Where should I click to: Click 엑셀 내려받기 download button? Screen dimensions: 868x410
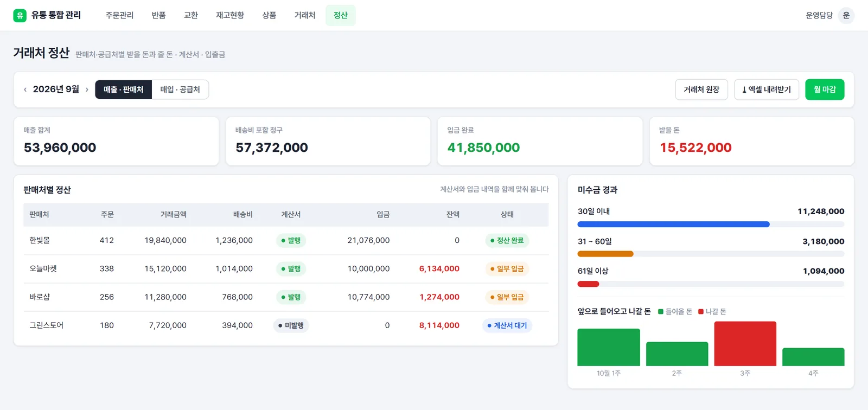(x=767, y=89)
